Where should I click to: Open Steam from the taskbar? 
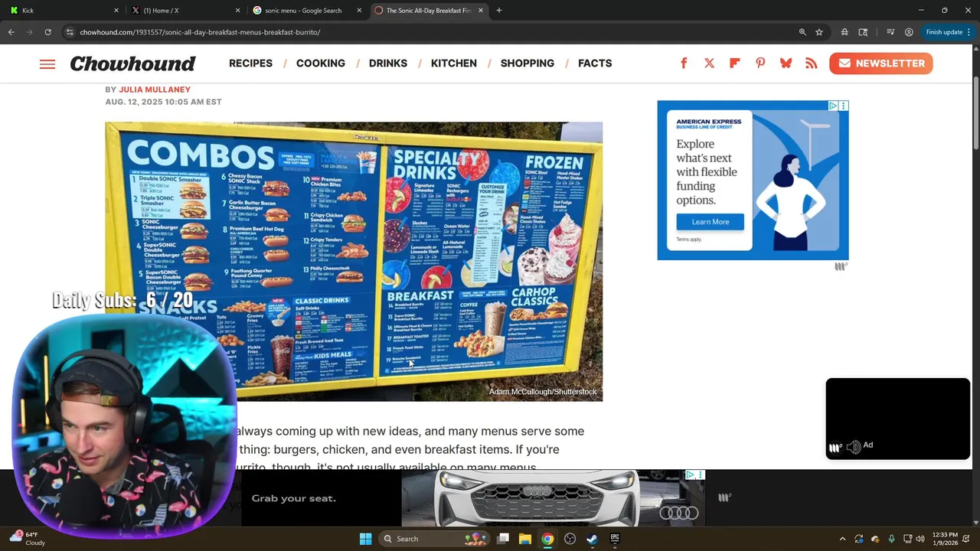pyautogui.click(x=592, y=539)
